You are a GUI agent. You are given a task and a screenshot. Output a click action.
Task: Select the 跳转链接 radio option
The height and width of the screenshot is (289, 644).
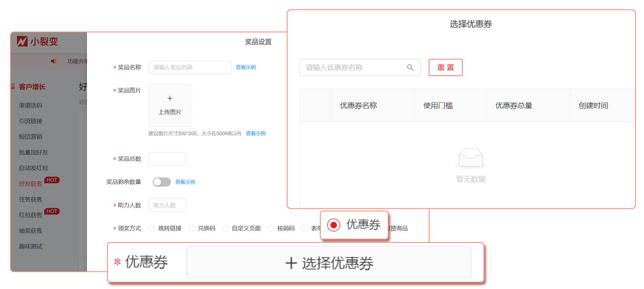(152, 229)
